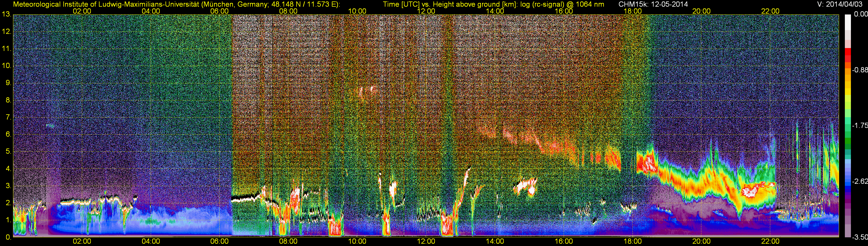
Task: Click the '-3.50' color scale value
Action: tap(860, 237)
